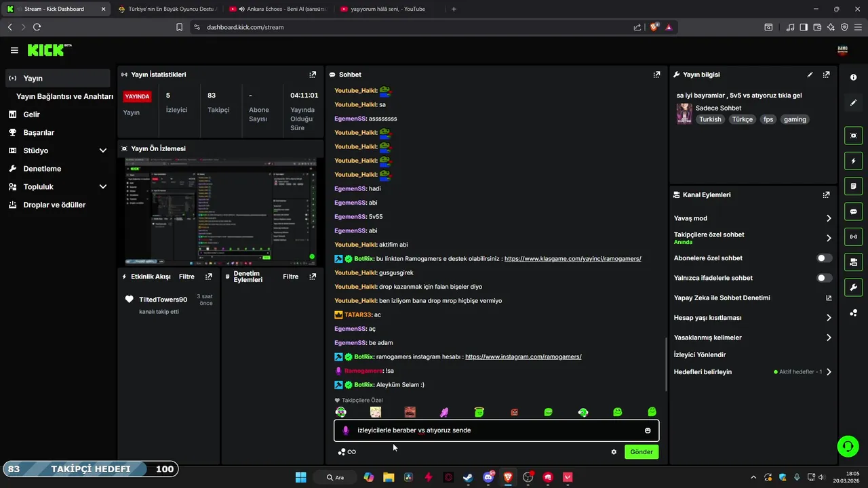Open the Filtre menu in Etkinlik Akışı
Viewport: 868px width, 488px height.
point(186,277)
